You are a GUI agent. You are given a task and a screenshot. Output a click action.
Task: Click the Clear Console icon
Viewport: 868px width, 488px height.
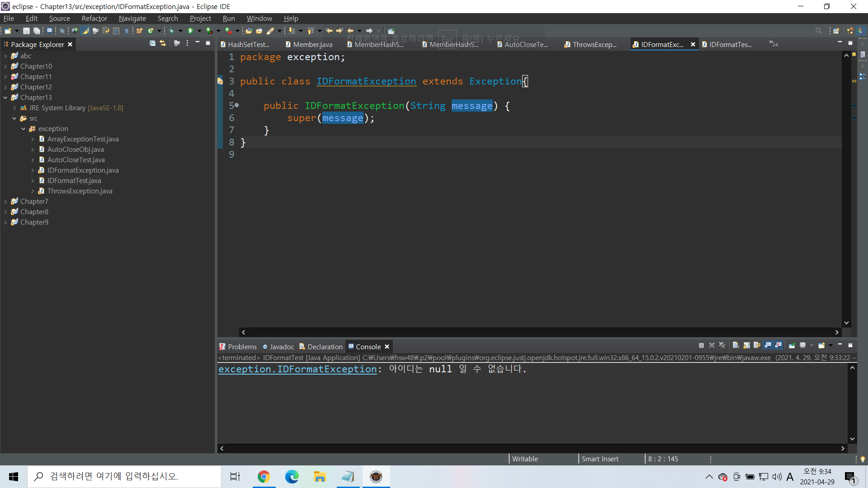736,345
